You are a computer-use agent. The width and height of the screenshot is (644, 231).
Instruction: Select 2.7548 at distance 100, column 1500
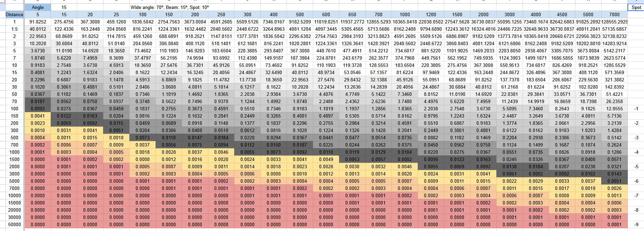pos(457,109)
